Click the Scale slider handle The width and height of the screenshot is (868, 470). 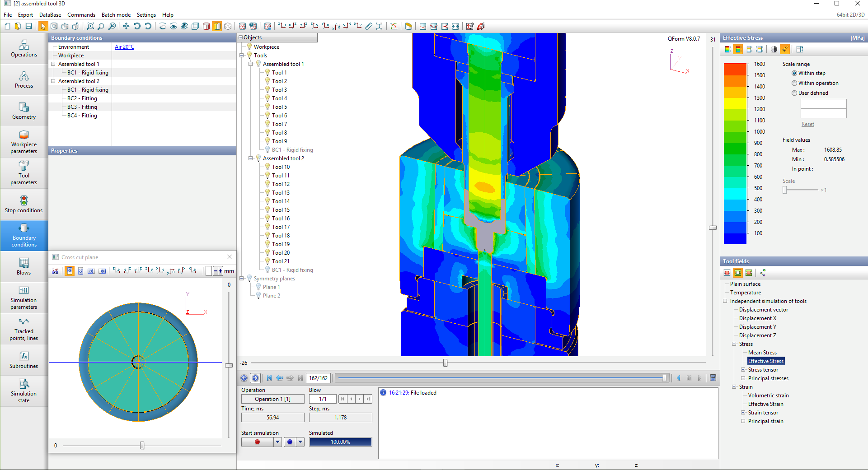(785, 190)
